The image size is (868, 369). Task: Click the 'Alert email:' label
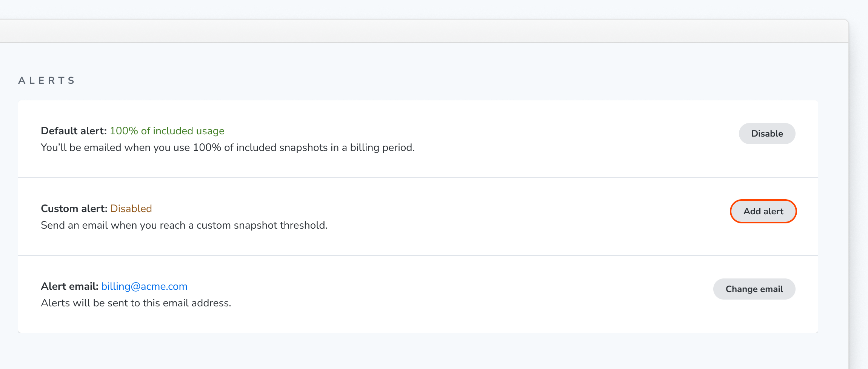[x=70, y=286]
